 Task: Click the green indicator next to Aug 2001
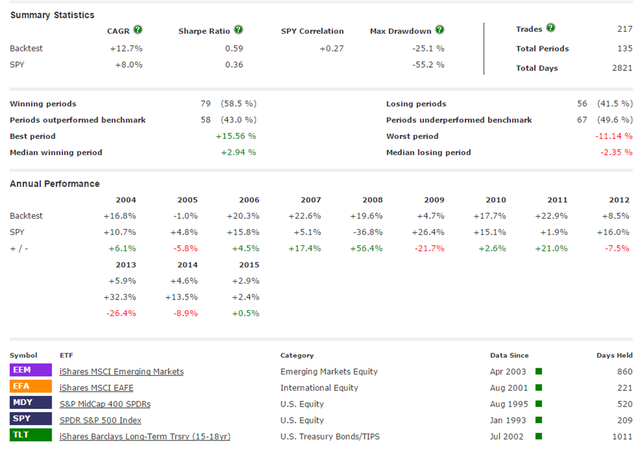click(539, 387)
